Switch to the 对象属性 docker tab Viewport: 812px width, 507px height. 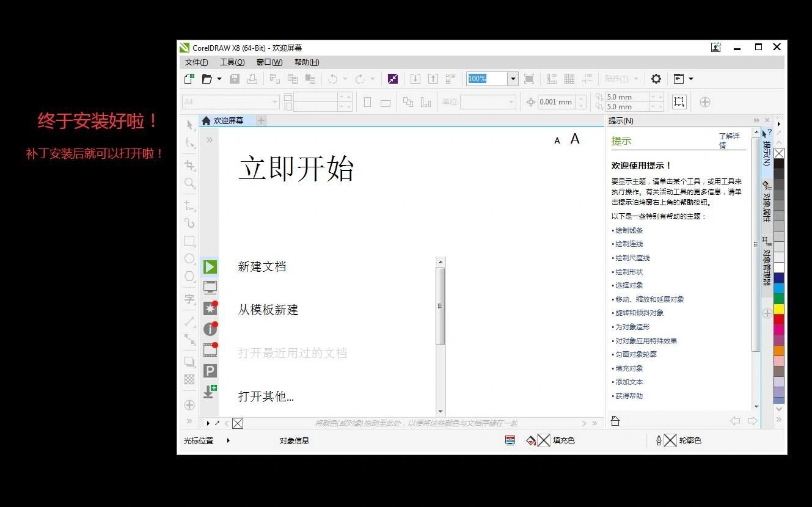(767, 203)
